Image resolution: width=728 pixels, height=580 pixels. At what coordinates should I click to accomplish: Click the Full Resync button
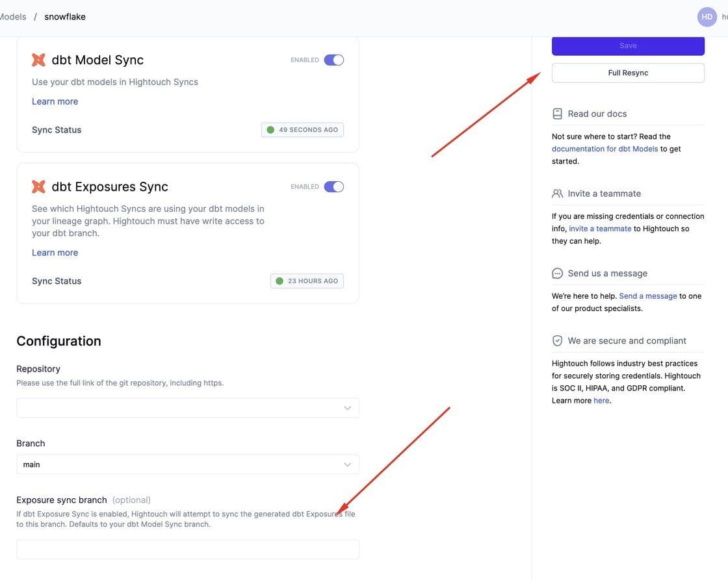click(x=628, y=73)
